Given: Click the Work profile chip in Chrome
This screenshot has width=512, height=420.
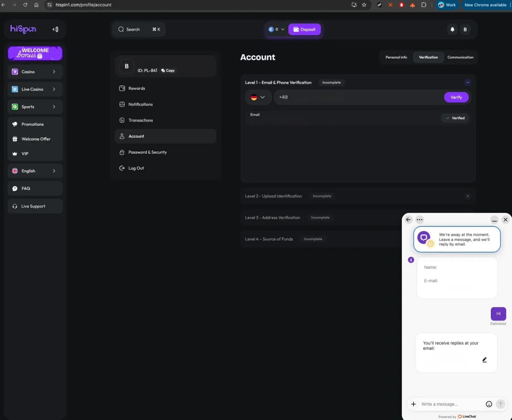Looking at the screenshot, I should point(447,5).
